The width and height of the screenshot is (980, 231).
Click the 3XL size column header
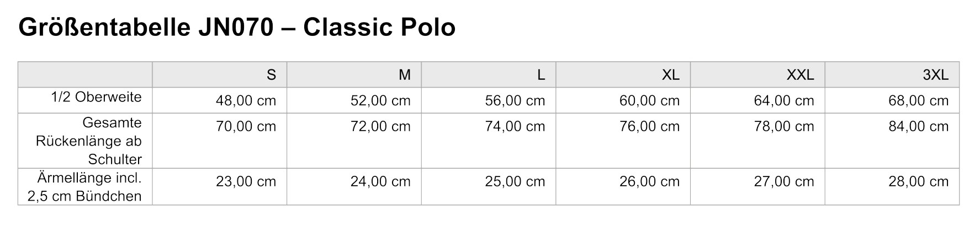[935, 75]
